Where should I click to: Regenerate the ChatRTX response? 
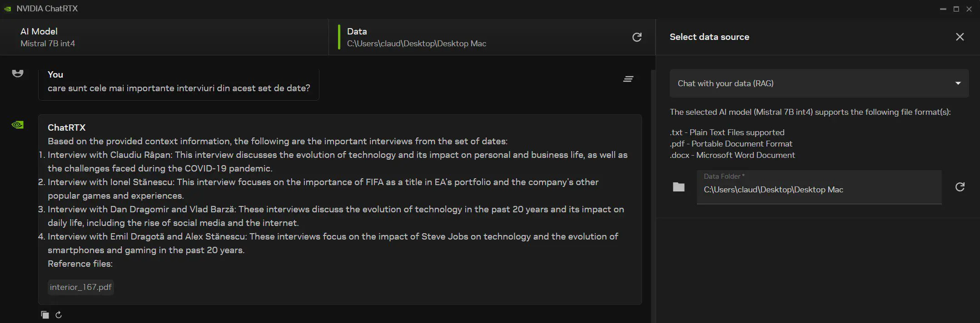click(59, 315)
